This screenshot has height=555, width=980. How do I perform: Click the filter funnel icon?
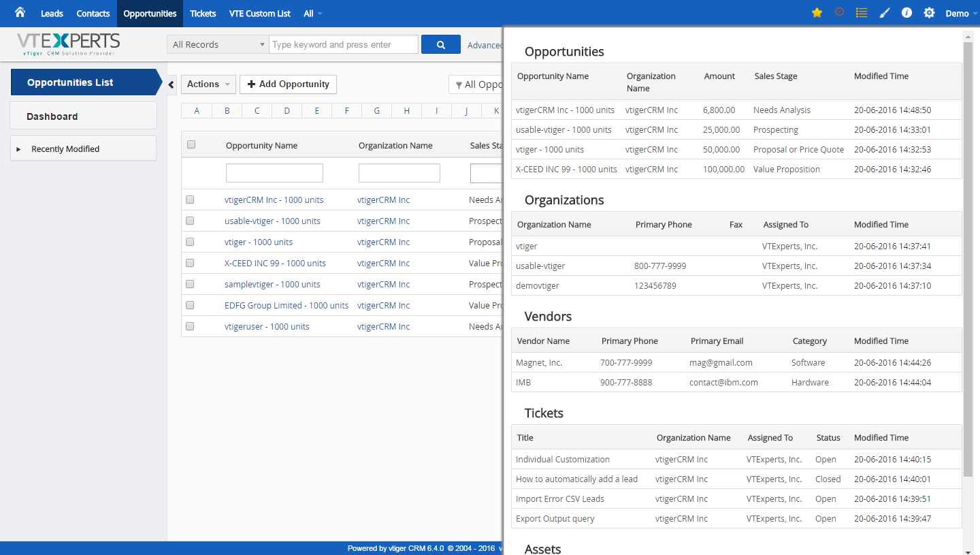click(459, 85)
